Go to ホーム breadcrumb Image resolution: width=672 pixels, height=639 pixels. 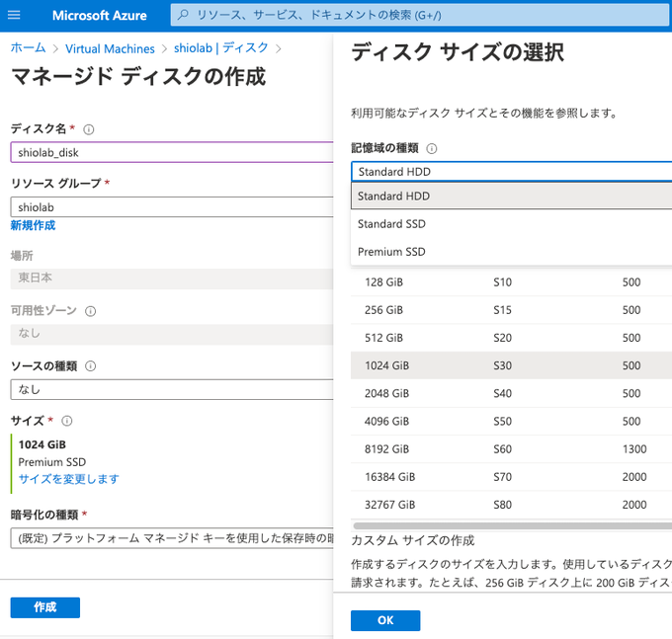28,47
